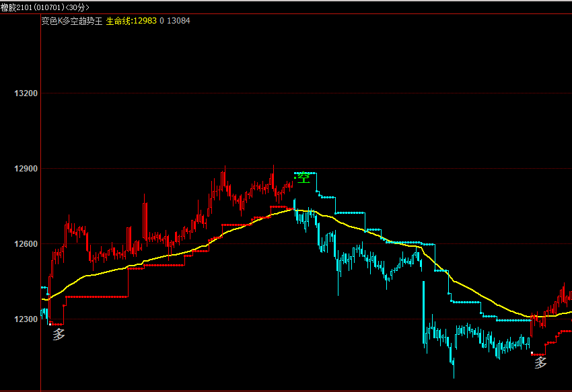Screen dimensions: 572x392
Task: Click the 12600 price axis label
Action: coord(26,244)
